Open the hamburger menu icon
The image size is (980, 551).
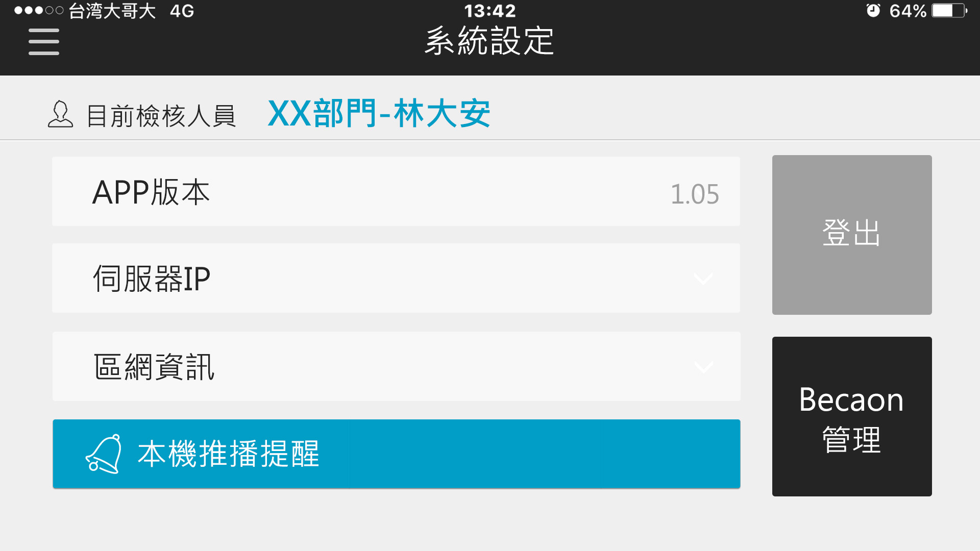coord(44,42)
